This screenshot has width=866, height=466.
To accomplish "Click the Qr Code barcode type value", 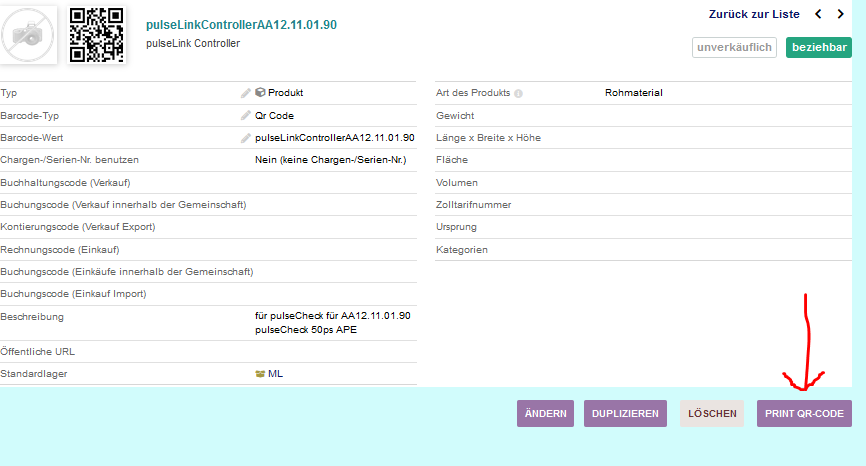I will [x=274, y=115].
